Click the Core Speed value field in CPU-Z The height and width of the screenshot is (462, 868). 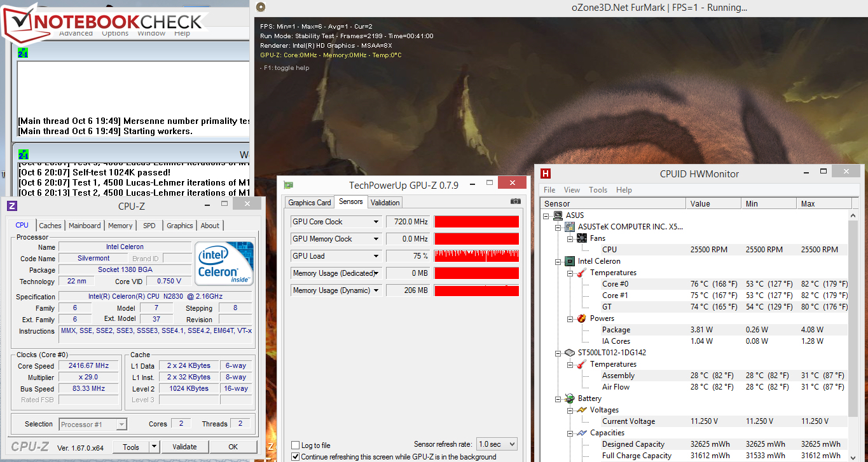point(89,366)
